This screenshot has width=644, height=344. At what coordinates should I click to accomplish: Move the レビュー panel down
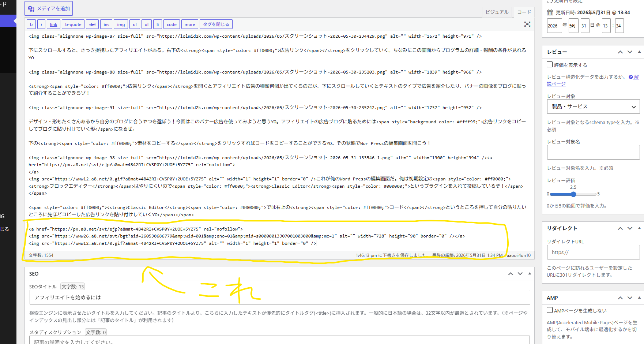(x=630, y=52)
